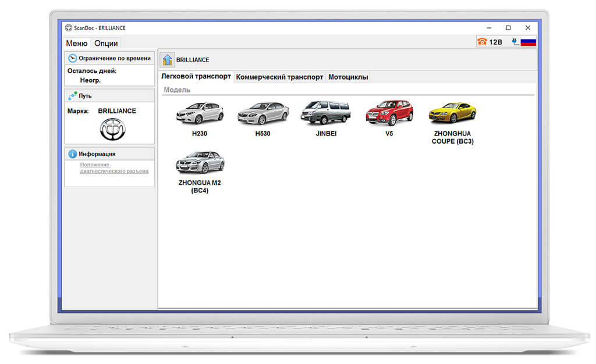Click the Путь panel header
The image size is (596, 364).
click(x=109, y=95)
